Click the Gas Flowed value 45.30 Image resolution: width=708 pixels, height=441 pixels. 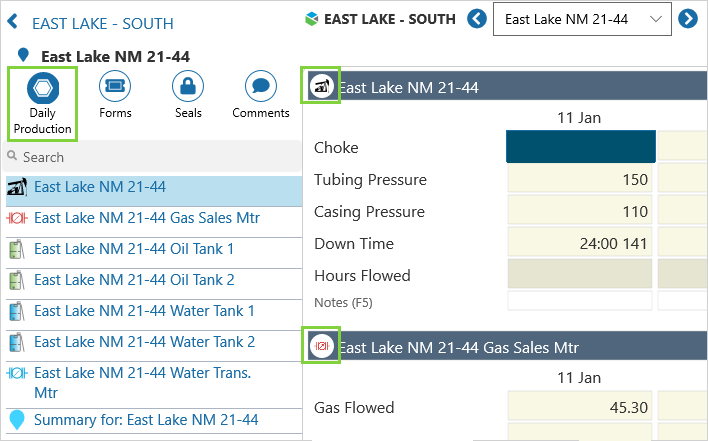[x=581, y=407]
